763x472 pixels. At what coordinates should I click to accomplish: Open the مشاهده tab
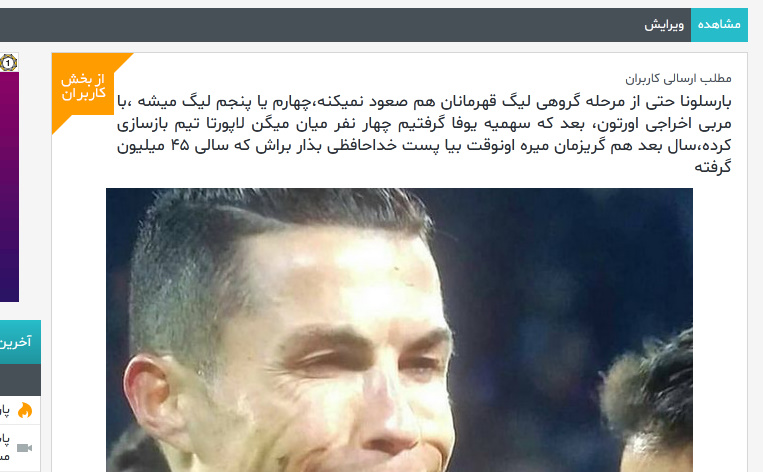(x=719, y=24)
